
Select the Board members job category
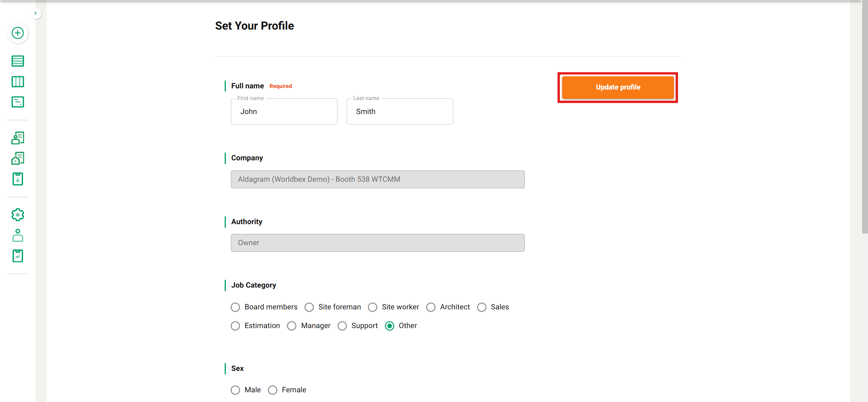pos(235,307)
